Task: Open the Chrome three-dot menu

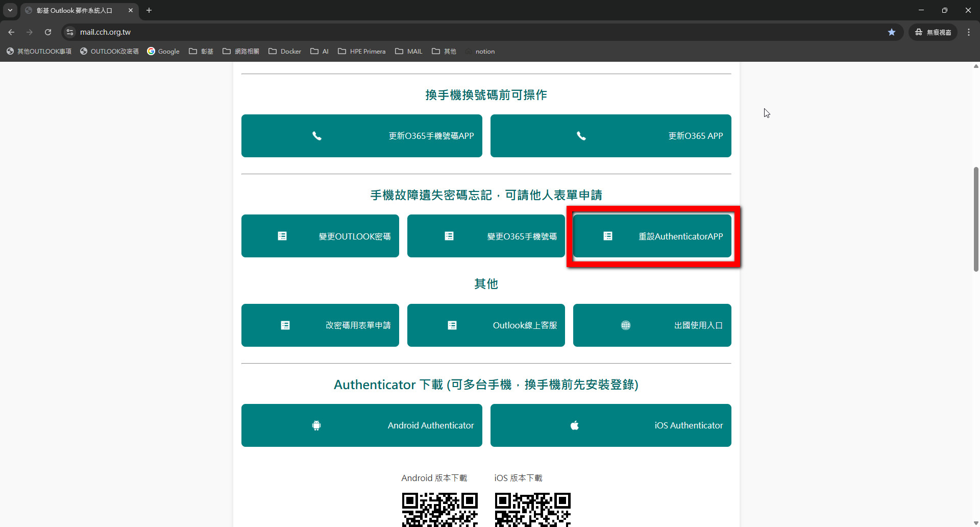Action: point(968,32)
